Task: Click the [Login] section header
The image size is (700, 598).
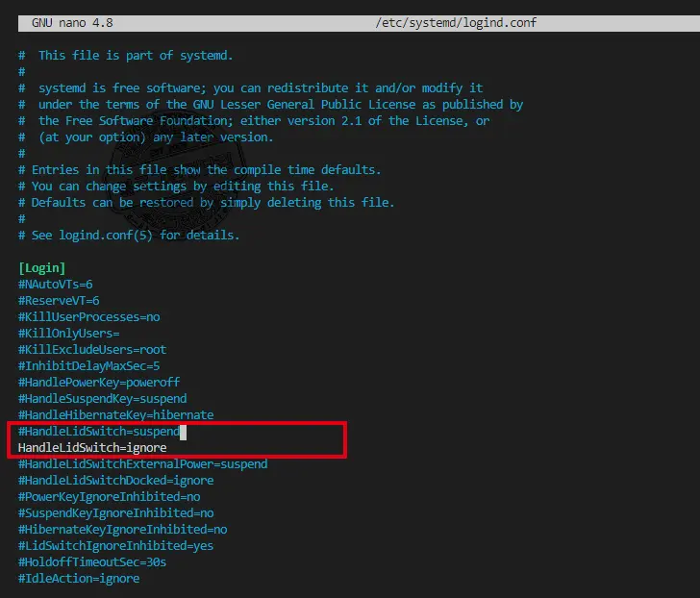Action: point(41,267)
